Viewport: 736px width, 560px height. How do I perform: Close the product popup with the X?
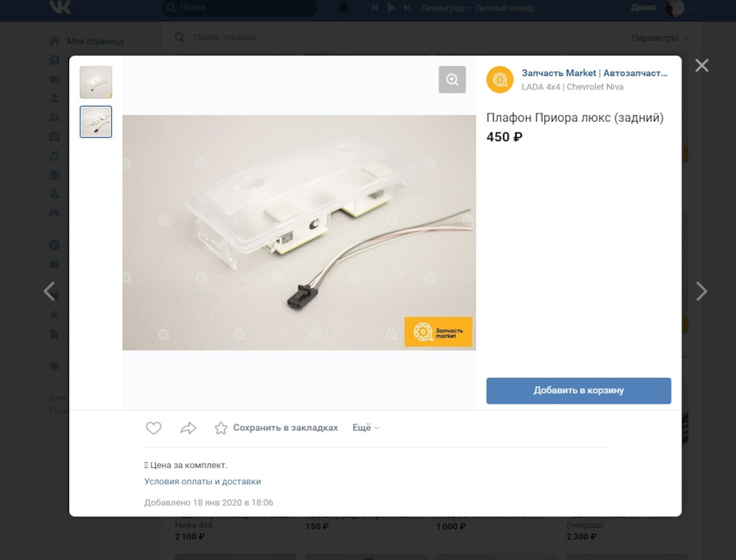tap(701, 65)
